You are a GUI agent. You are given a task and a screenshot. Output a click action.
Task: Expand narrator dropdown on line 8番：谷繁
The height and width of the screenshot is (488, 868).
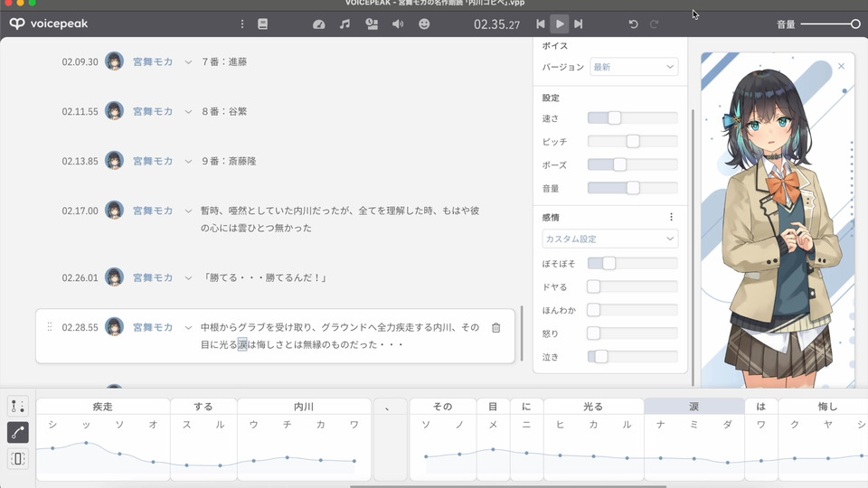pos(188,112)
